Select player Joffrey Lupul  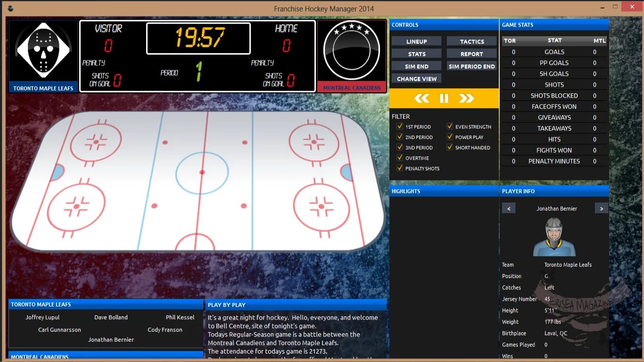[42, 317]
